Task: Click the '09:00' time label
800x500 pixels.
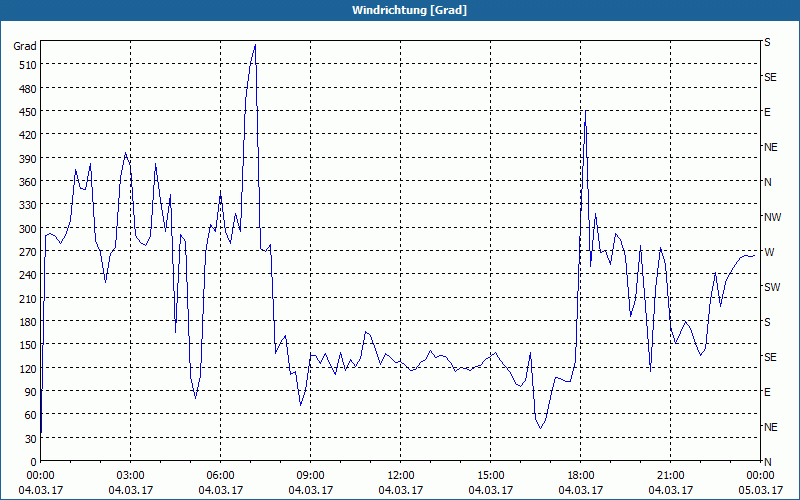Action: click(310, 476)
